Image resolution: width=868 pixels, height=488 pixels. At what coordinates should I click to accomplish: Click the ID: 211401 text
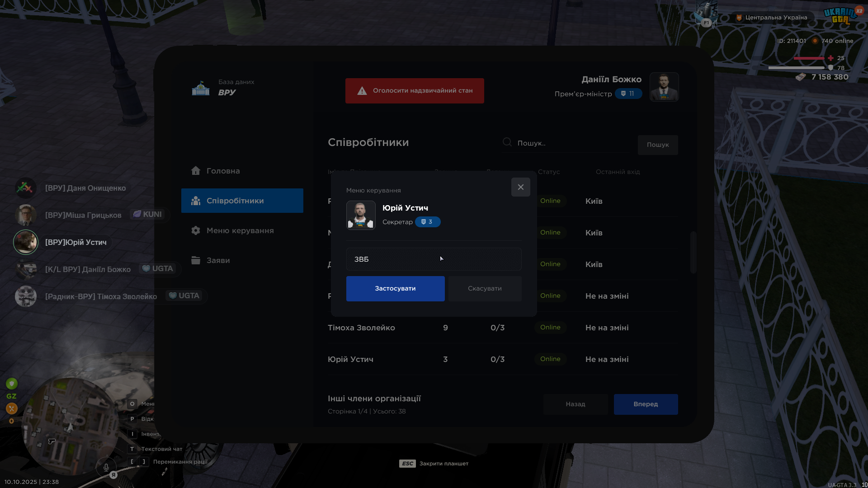tap(792, 41)
